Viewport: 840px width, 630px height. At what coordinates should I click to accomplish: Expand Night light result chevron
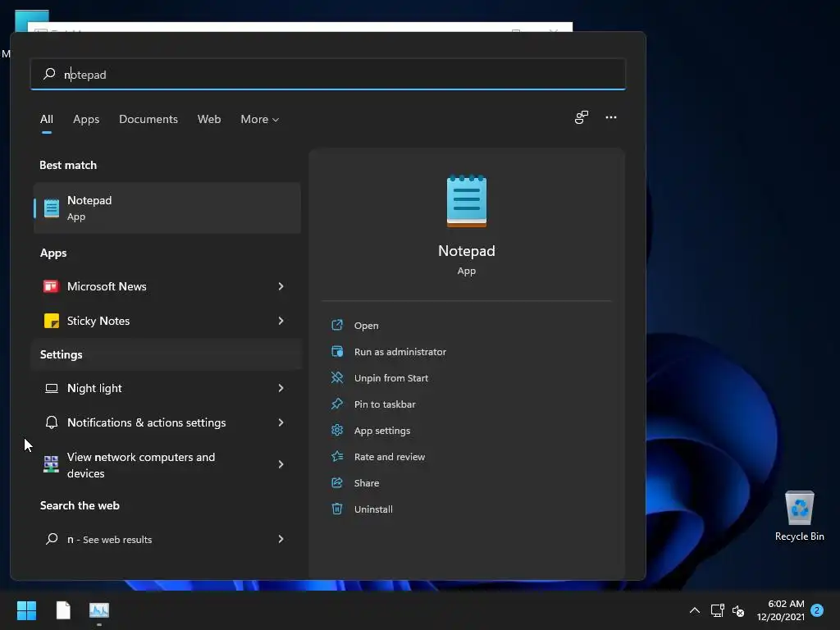click(281, 388)
